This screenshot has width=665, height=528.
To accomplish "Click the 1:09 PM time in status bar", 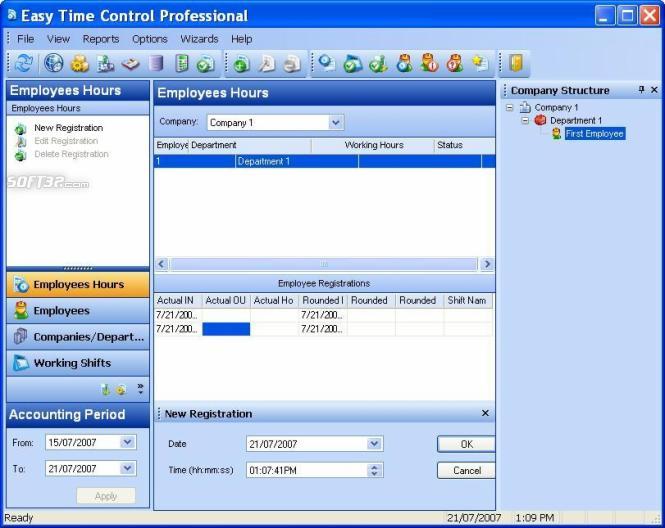I will [534, 518].
